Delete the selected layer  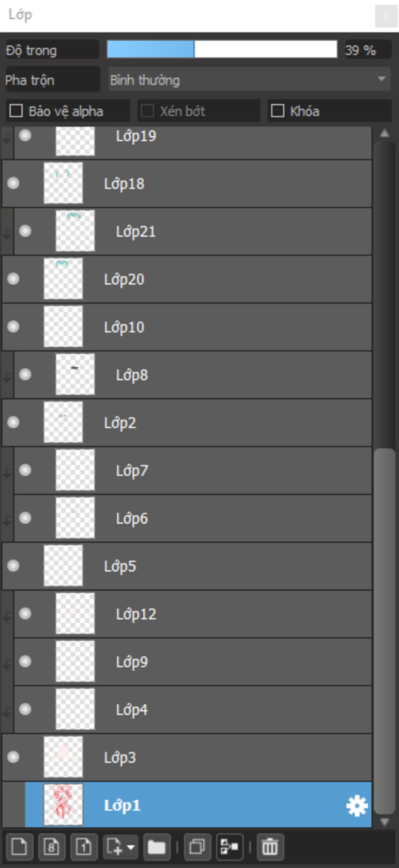[x=270, y=847]
